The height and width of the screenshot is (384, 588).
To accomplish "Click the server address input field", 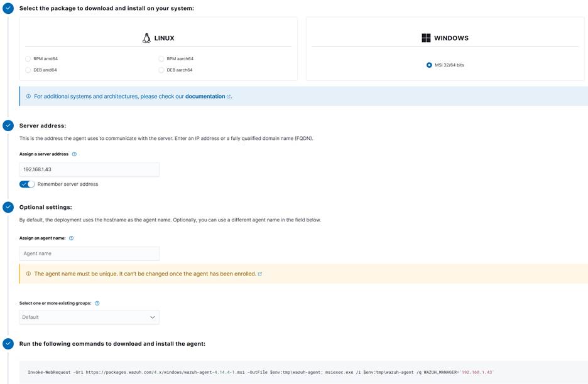I will pos(89,169).
